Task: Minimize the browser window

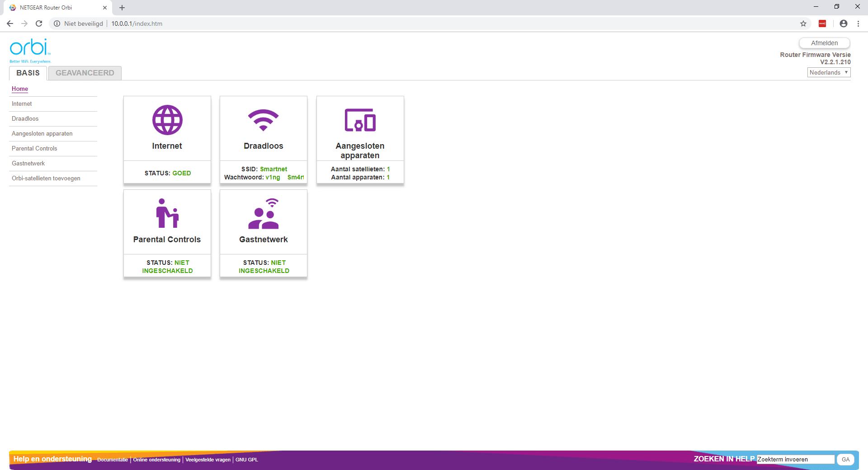Action: pos(816,7)
